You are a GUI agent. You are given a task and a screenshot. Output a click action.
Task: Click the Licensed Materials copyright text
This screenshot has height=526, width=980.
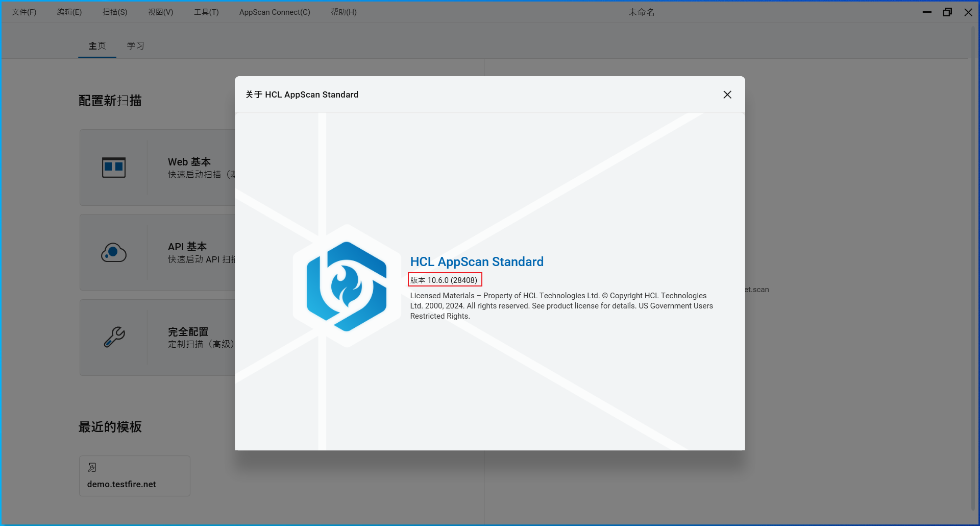(561, 306)
